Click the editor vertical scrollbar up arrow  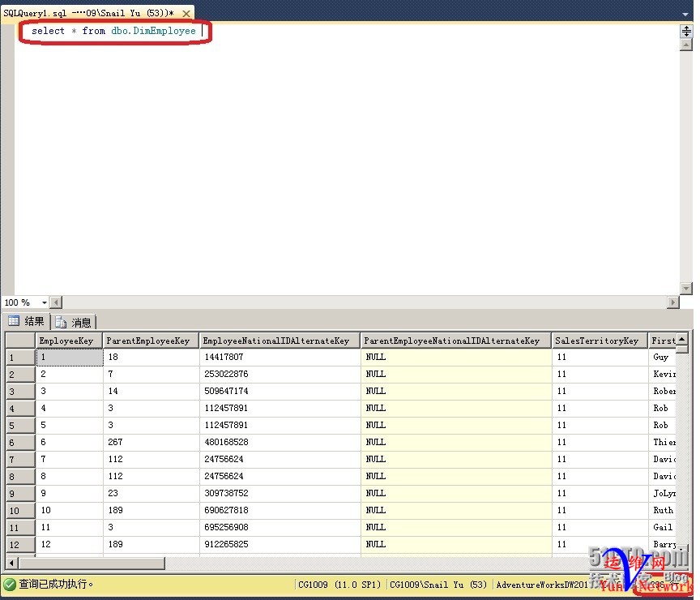686,45
